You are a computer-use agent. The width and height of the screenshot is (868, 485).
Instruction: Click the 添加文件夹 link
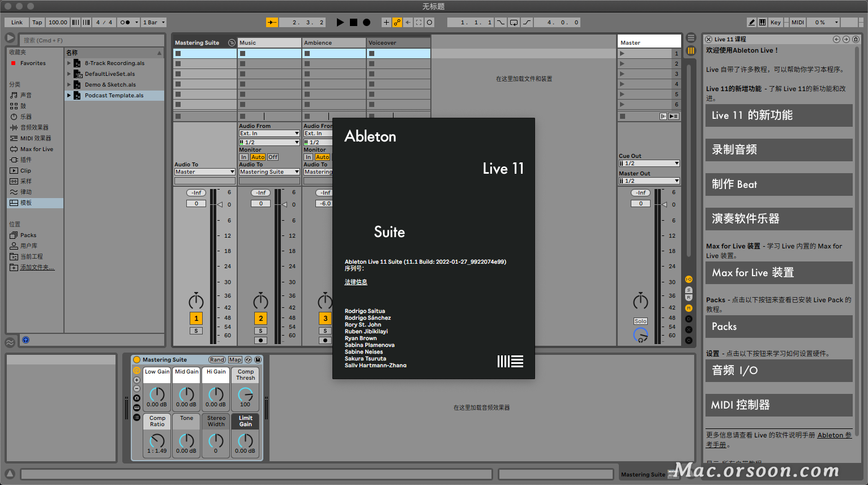[37, 267]
